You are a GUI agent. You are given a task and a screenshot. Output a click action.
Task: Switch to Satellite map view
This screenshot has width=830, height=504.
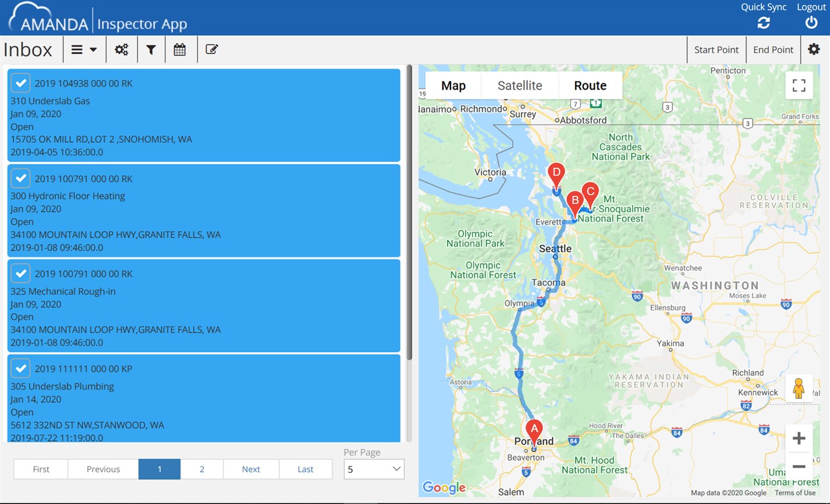pos(520,86)
